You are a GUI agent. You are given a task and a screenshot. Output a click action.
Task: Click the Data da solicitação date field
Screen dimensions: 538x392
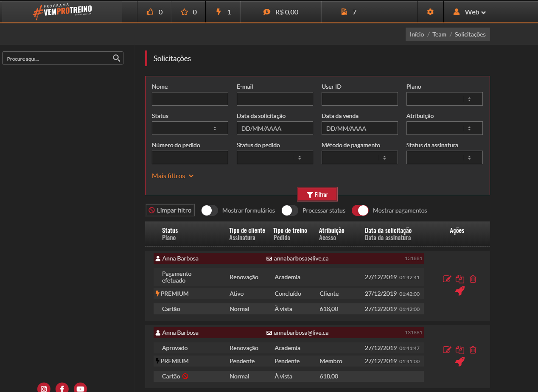coord(275,128)
